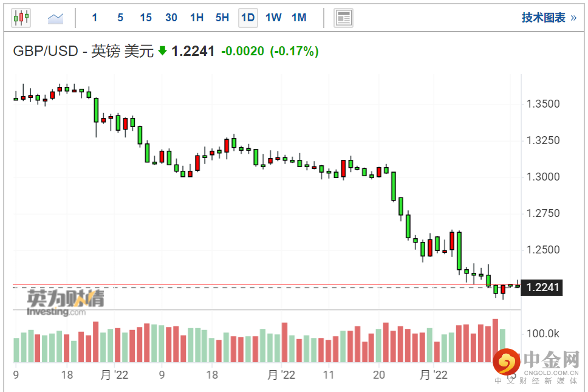
Task: Open the news panel icon
Action: coord(344,18)
